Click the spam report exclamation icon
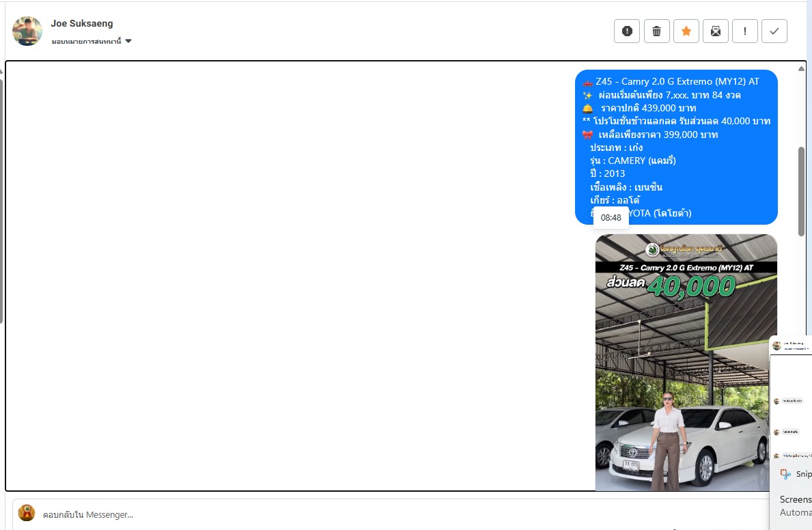The image size is (812, 530). (627, 31)
